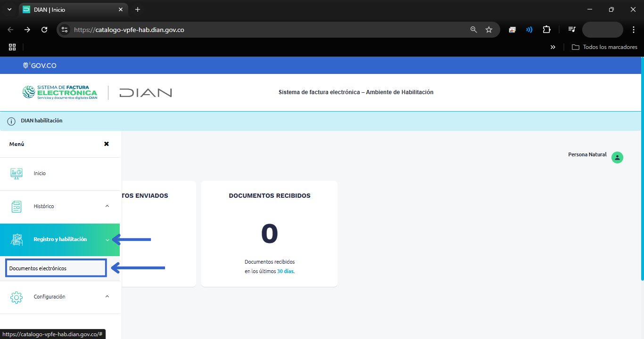The image size is (644, 339).
Task: Open Todos los marcadores bookmarks folder
Action: coord(604,47)
